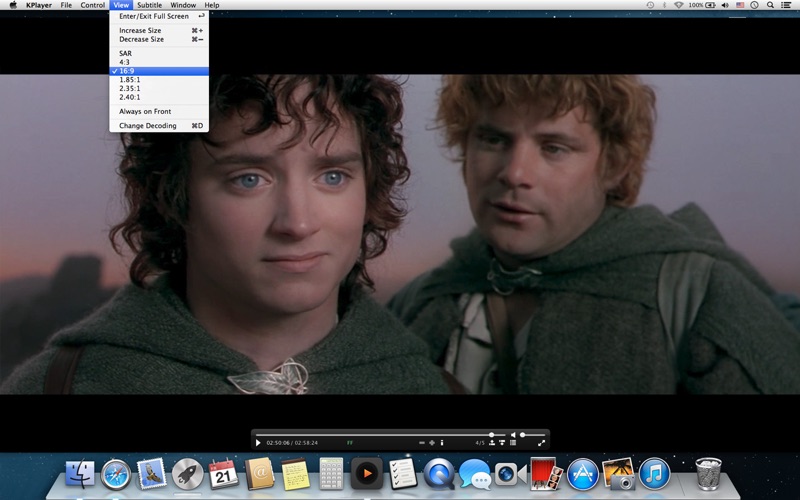Click the Time Machine icon in menu bar

point(651,5)
